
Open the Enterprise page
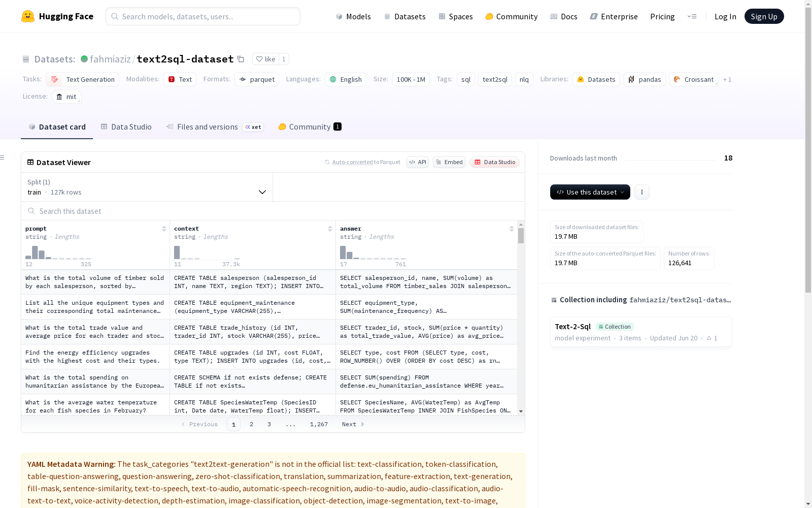(x=614, y=16)
